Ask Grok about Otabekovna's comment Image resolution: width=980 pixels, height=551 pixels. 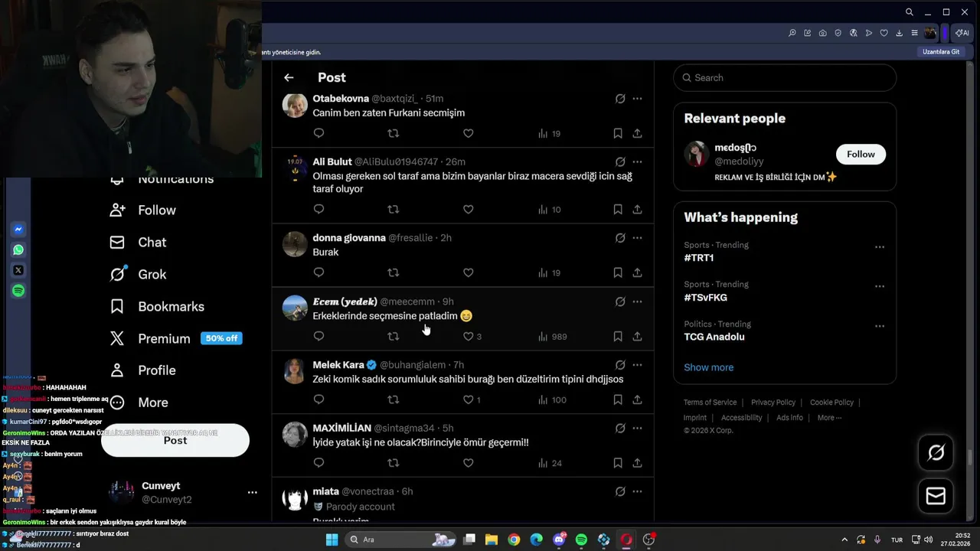620,99
